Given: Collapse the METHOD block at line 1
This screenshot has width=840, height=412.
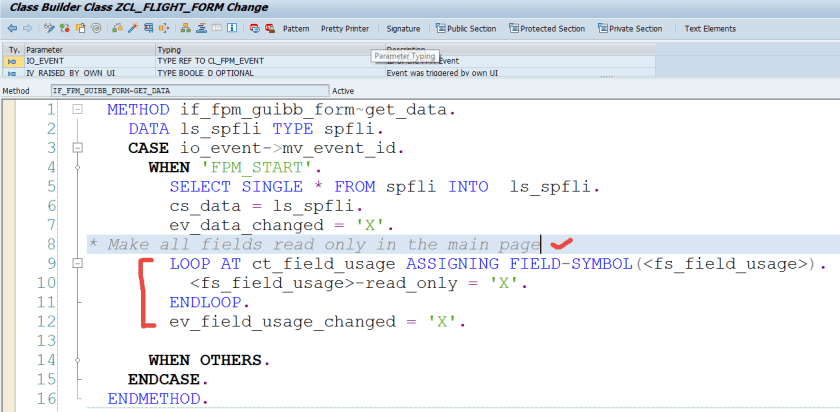Looking at the screenshot, I should (x=77, y=109).
